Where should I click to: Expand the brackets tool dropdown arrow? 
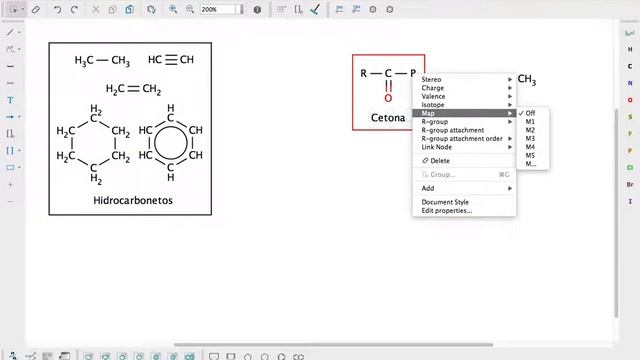[20, 151]
